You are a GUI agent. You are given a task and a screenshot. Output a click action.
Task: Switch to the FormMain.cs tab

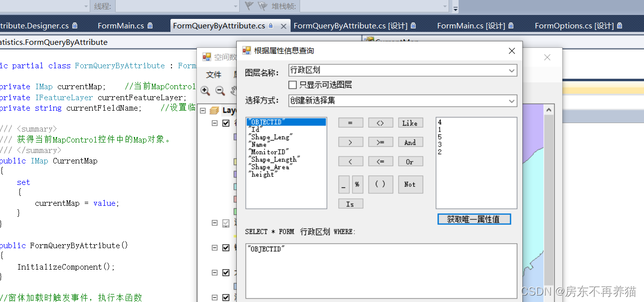coord(121,25)
